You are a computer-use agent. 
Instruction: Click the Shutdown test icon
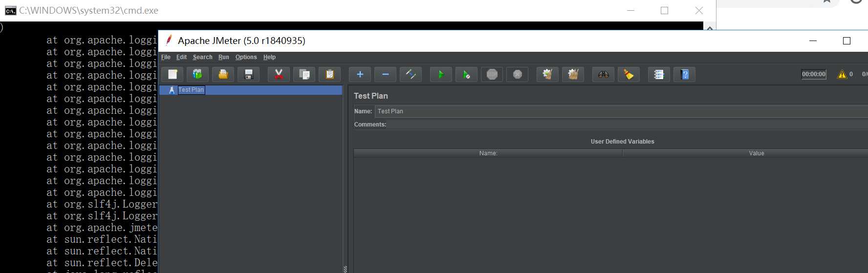pos(518,74)
